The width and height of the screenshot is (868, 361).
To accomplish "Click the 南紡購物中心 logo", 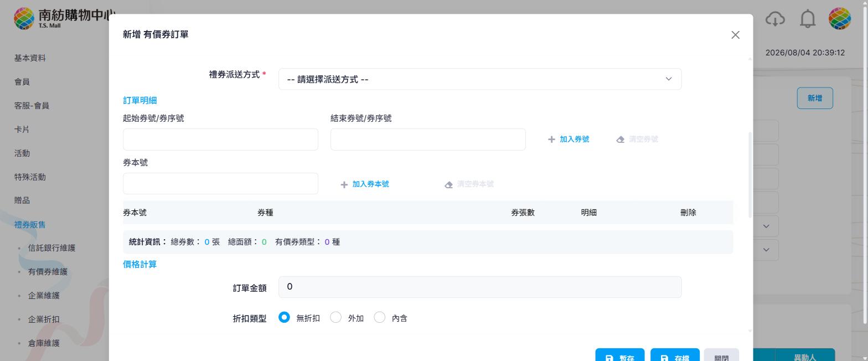I will coord(64,18).
